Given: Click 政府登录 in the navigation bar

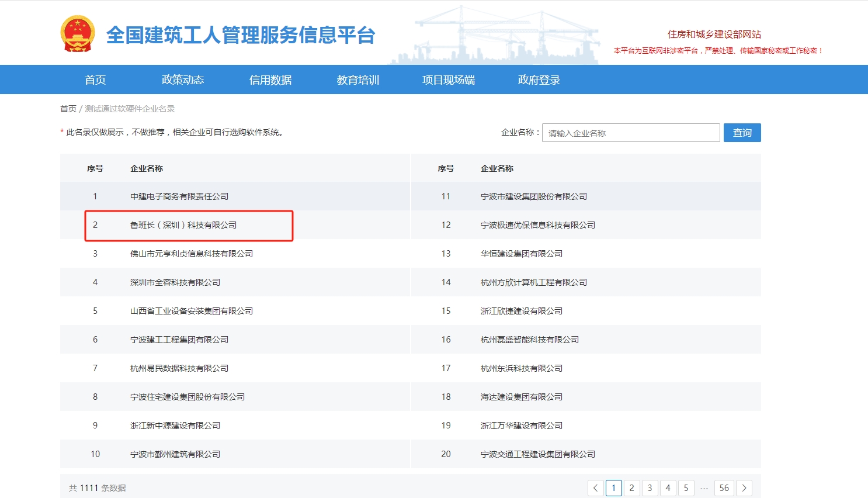Looking at the screenshot, I should coord(537,79).
